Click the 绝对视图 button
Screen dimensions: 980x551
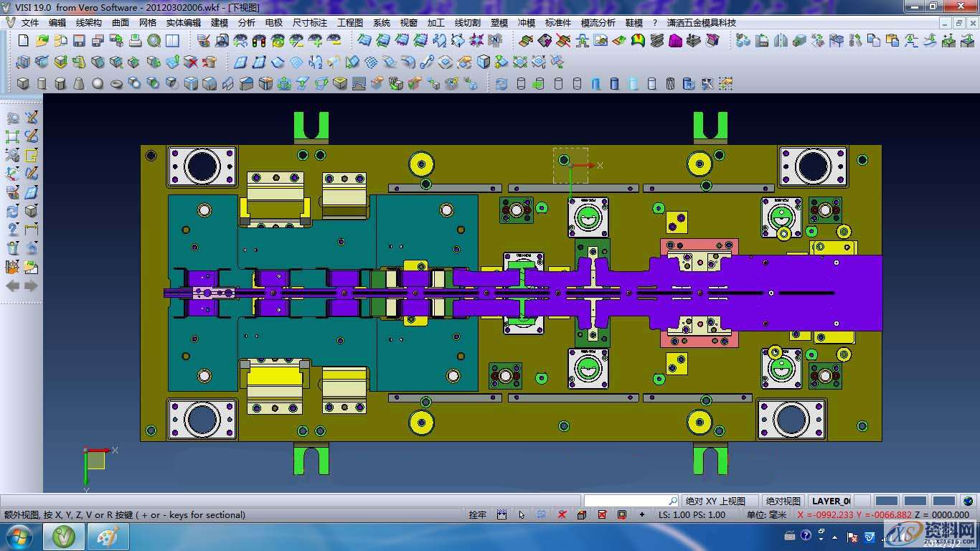coord(783,501)
